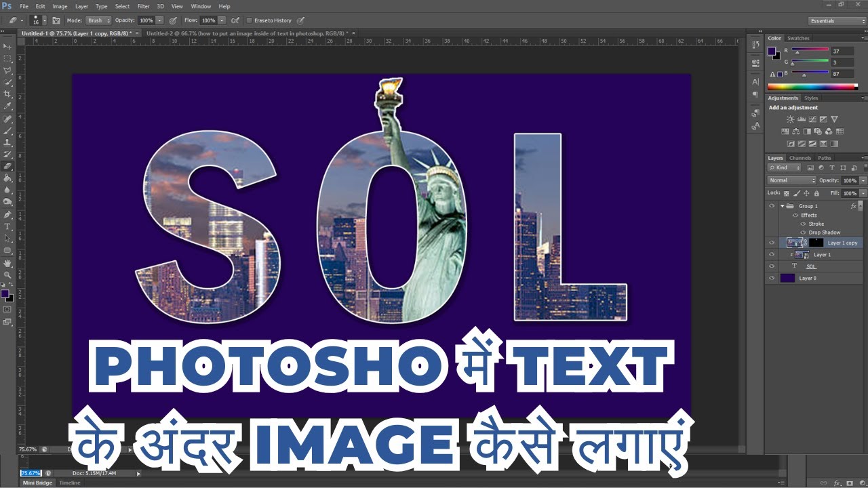Select the Hand tool
868x488 pixels.
pyautogui.click(x=7, y=263)
